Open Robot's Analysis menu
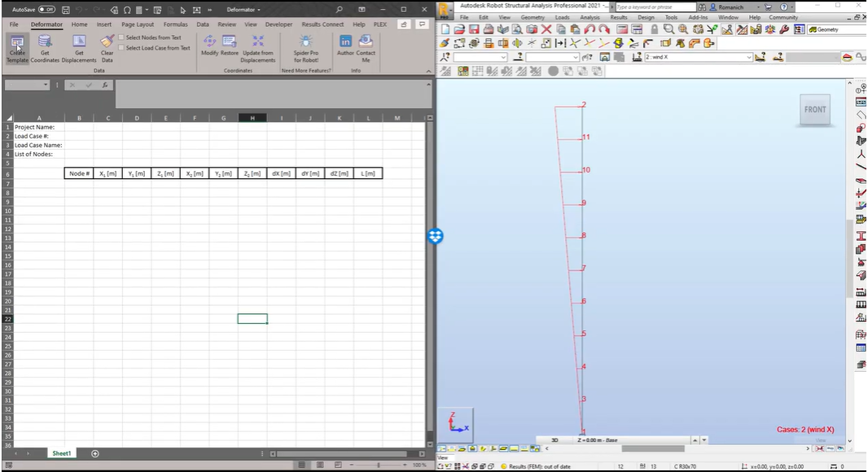 pyautogui.click(x=590, y=17)
